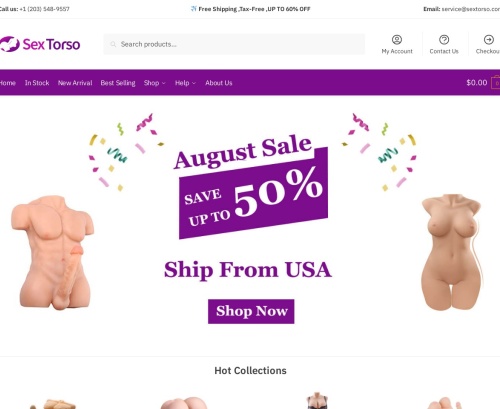Viewport: 500px width, 409px height.
Task: Click the Contact Us question mark icon
Action: tap(444, 40)
